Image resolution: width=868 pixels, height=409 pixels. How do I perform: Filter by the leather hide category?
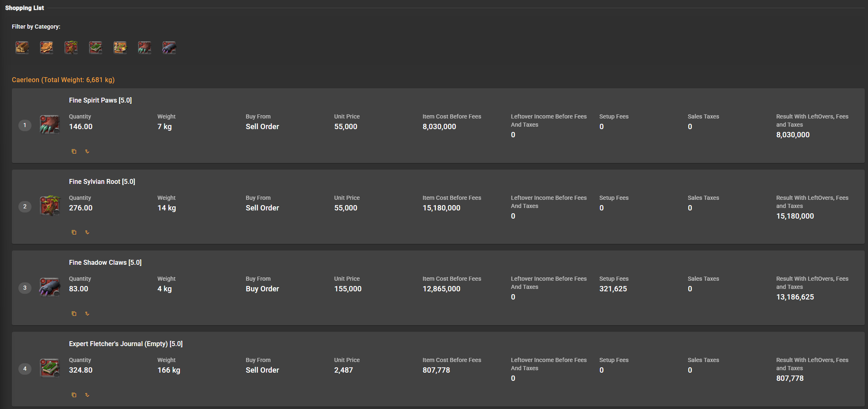(47, 48)
